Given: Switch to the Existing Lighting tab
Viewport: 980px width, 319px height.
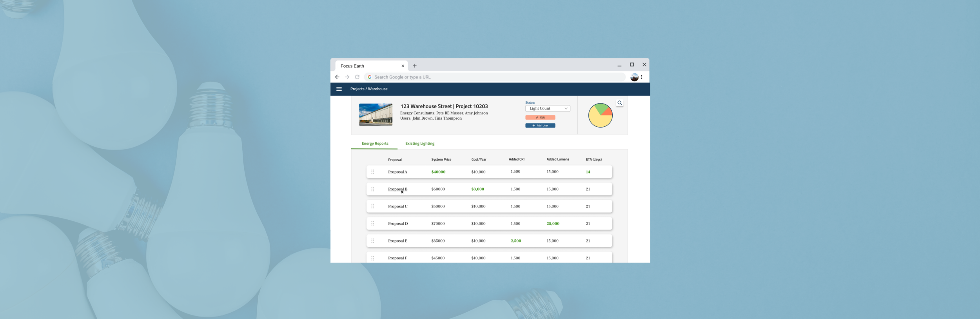Looking at the screenshot, I should tap(420, 144).
